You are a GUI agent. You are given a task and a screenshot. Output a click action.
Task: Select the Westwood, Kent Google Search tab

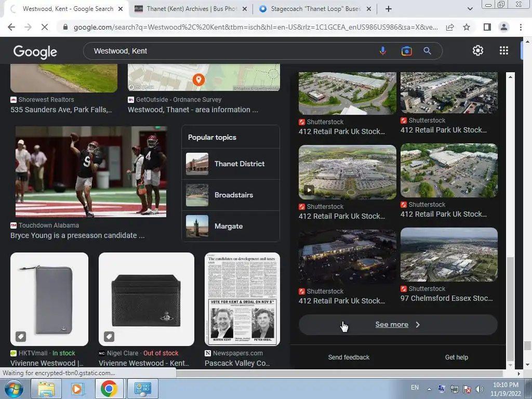pos(68,9)
